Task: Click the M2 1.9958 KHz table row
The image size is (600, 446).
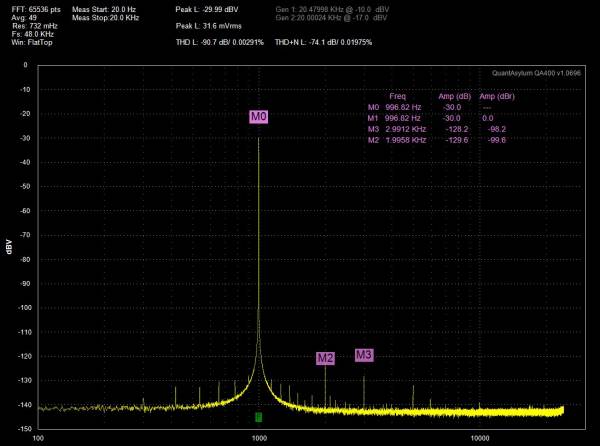Action: point(437,140)
